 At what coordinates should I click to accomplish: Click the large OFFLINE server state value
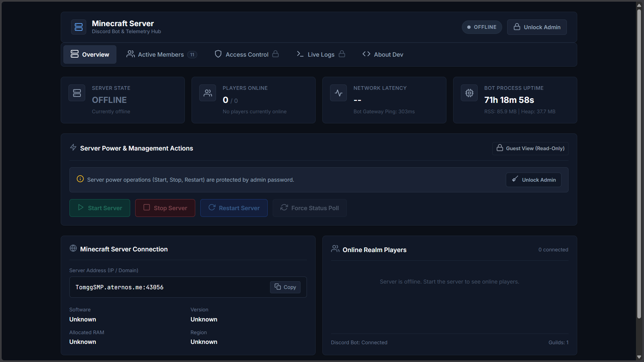[x=109, y=100]
